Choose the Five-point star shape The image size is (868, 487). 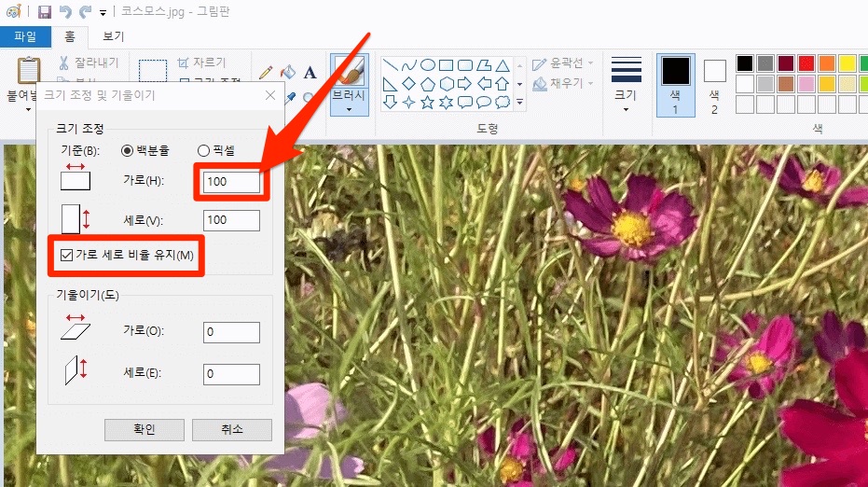(427, 102)
